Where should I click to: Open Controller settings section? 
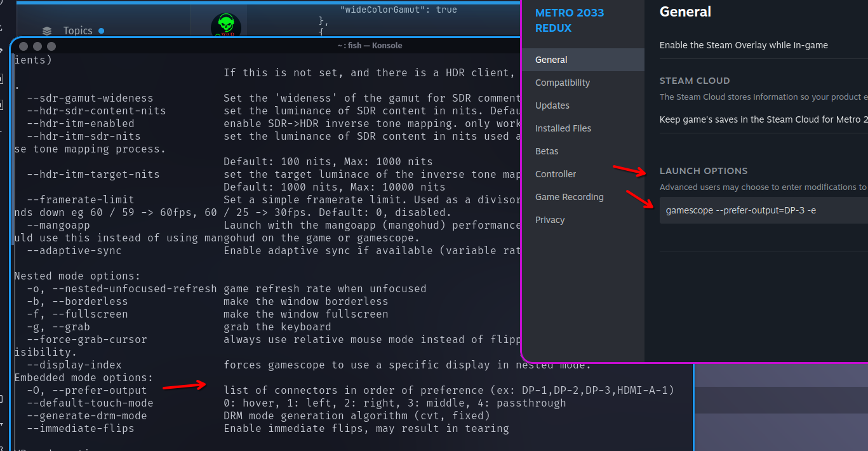(556, 174)
